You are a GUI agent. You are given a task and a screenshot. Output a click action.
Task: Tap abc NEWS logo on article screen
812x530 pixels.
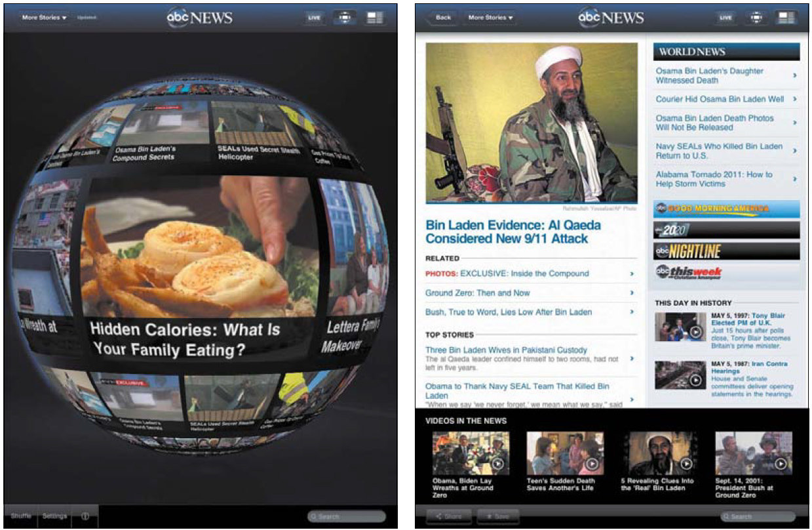[x=611, y=18]
